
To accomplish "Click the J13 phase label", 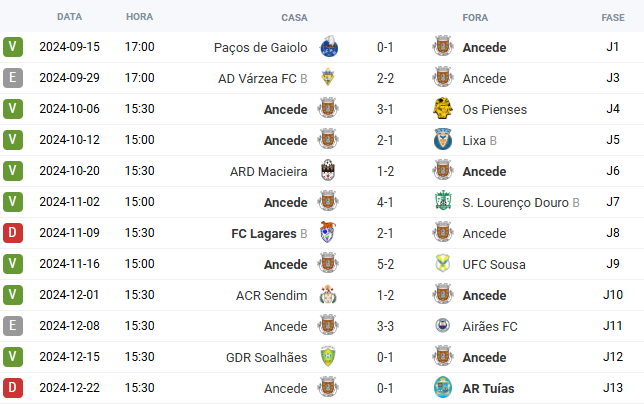I will 613,388.
